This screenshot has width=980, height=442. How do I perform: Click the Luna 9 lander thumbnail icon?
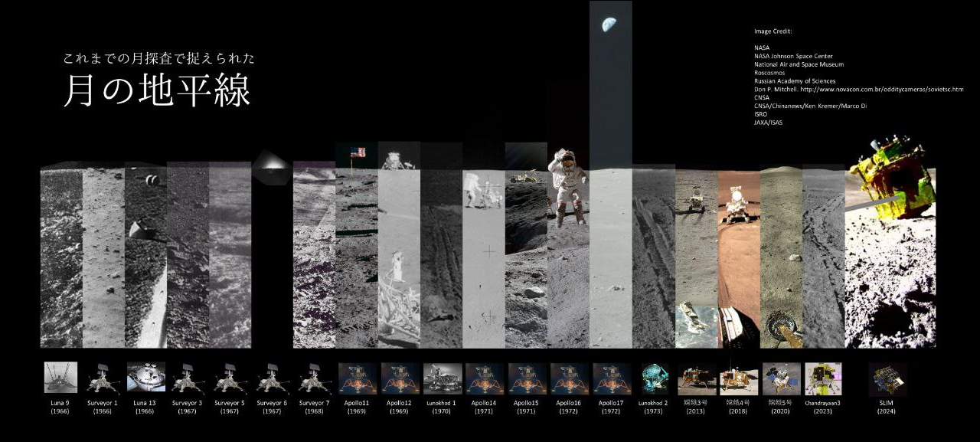point(60,378)
